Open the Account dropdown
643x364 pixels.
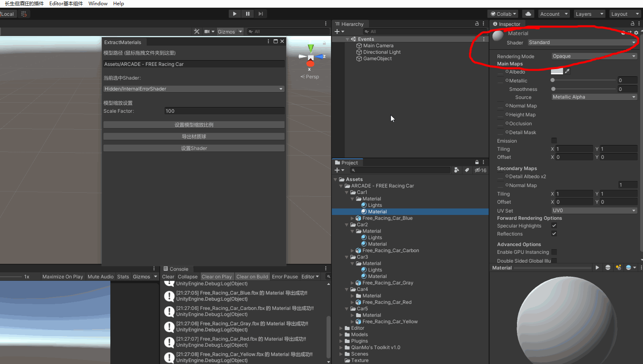coord(554,14)
